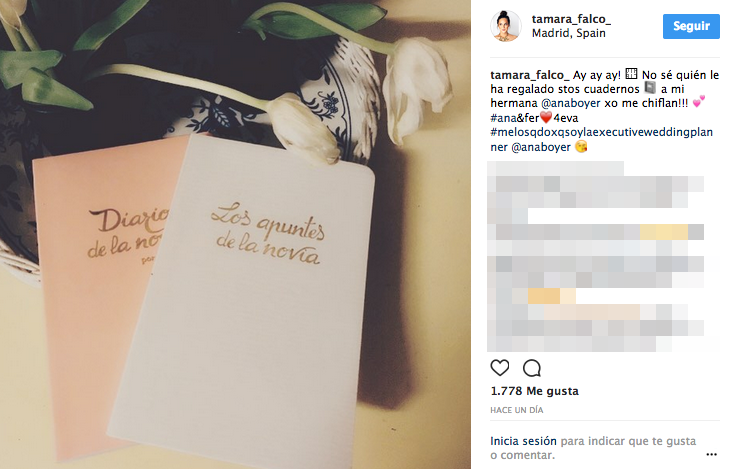
Task: Click the red heart emoji in the caption
Action: click(x=546, y=117)
